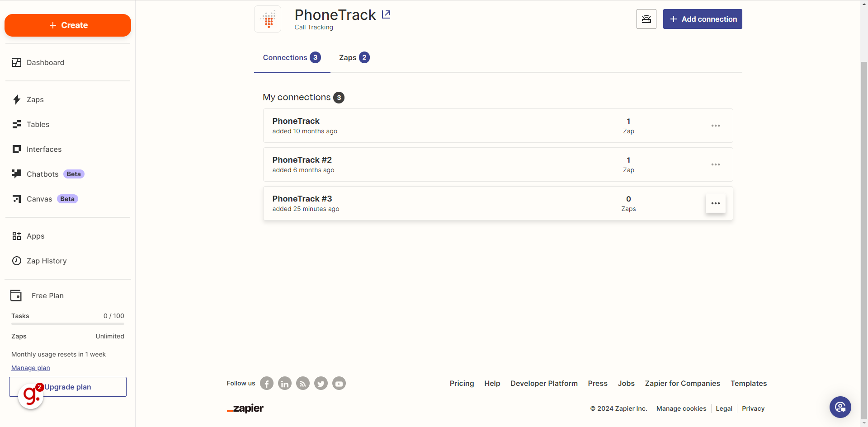Click the inbox tray icon beside Add connection
Image resolution: width=868 pixels, height=427 pixels.
pyautogui.click(x=646, y=19)
